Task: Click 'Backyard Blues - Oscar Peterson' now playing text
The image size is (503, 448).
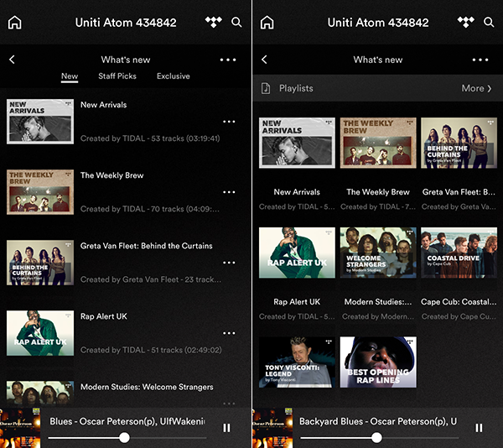Action: pyautogui.click(x=378, y=421)
